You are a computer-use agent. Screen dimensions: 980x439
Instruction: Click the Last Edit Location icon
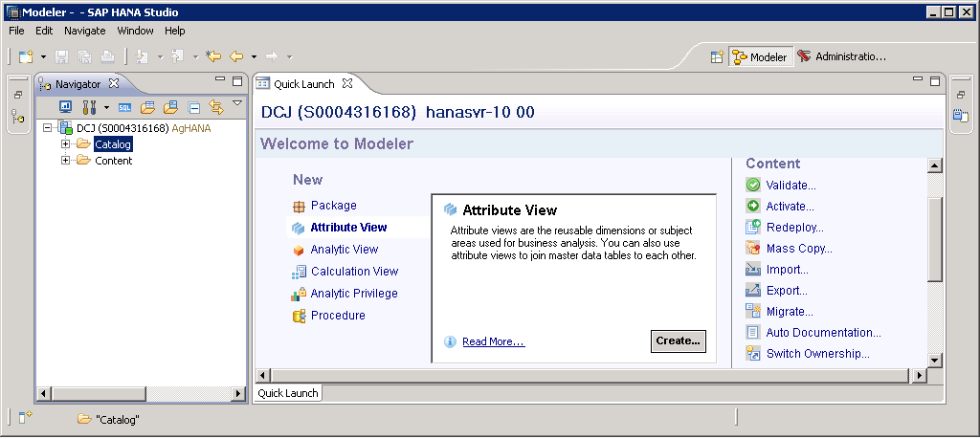(x=213, y=57)
